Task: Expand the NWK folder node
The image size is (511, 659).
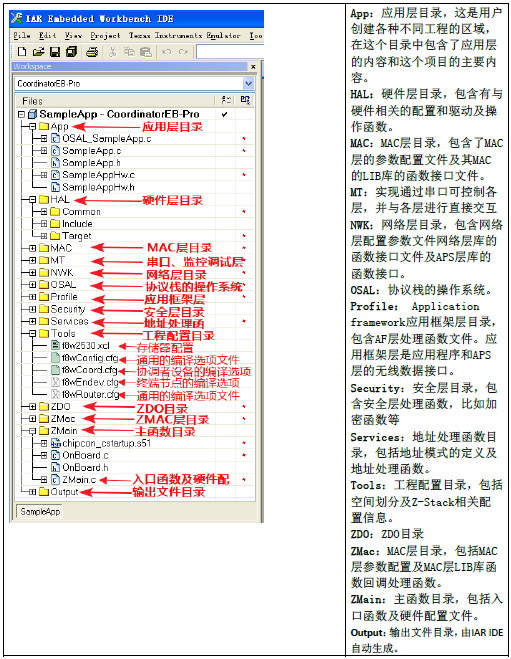Action: (x=33, y=272)
